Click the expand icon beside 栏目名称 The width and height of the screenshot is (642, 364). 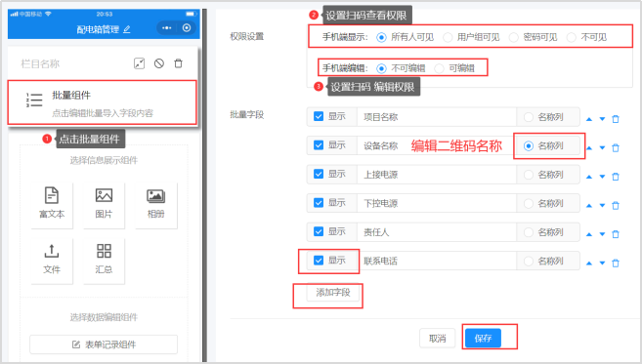(139, 63)
